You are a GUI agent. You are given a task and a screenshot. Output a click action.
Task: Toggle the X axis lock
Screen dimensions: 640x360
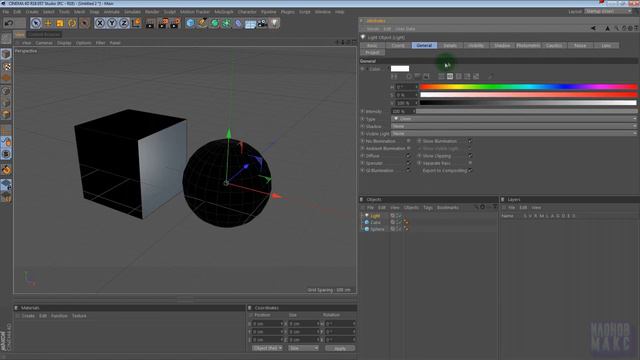100,23
